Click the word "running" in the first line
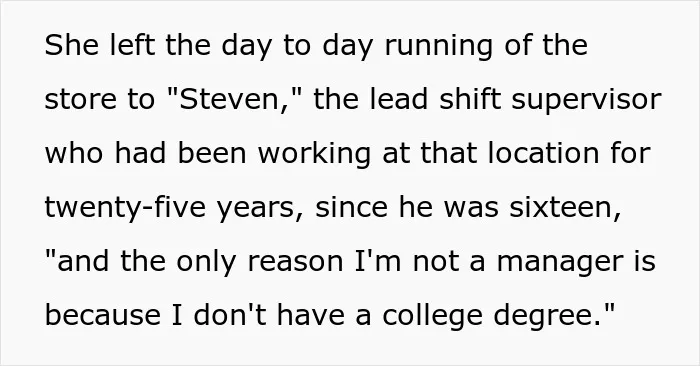The height and width of the screenshot is (366, 700). tap(438, 47)
